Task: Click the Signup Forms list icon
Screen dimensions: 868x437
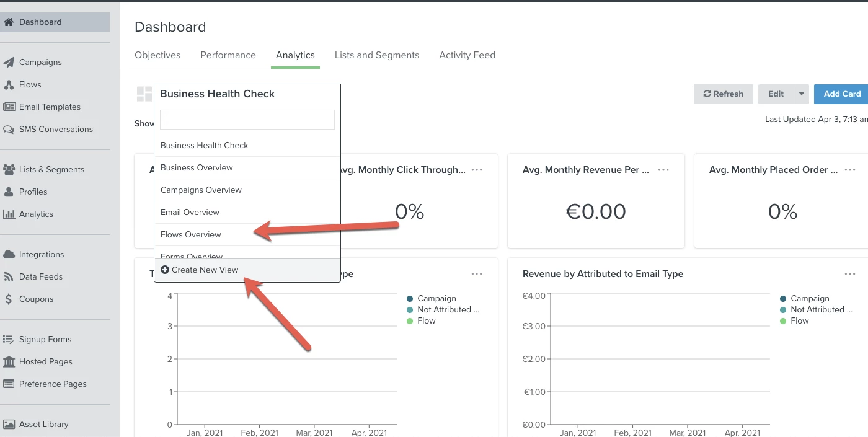Action: (9, 339)
